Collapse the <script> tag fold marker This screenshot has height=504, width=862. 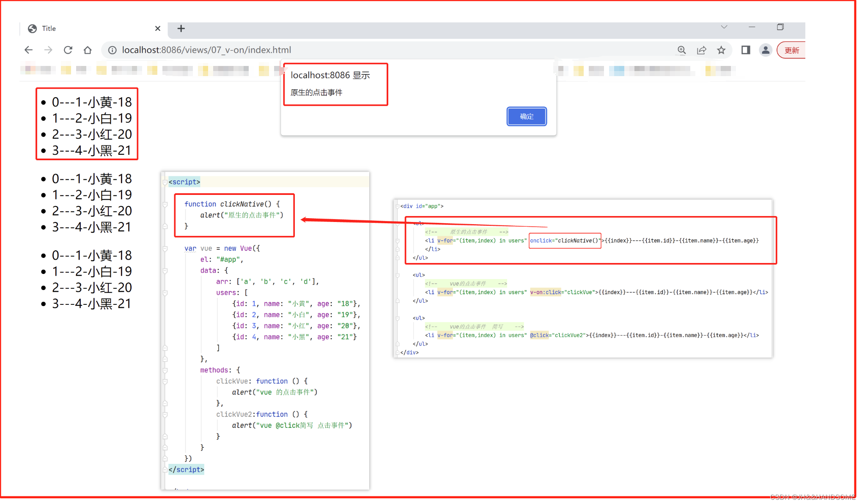(165, 182)
